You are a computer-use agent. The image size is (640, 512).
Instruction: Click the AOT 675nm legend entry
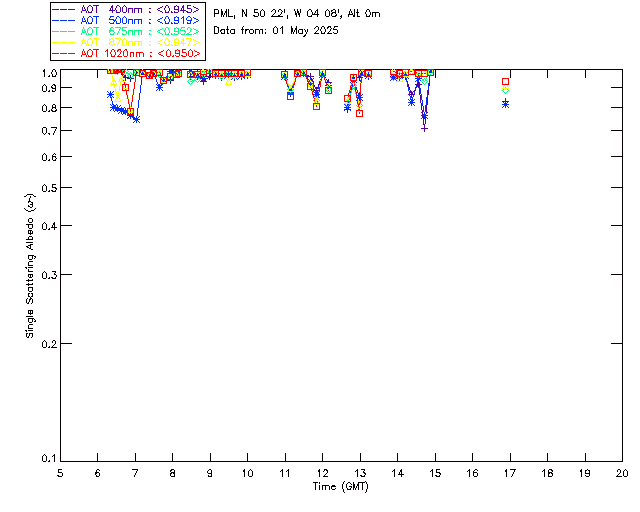(x=126, y=31)
